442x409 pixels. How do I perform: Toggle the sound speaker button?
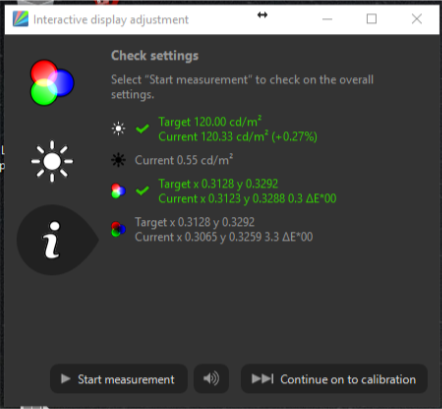(x=211, y=379)
